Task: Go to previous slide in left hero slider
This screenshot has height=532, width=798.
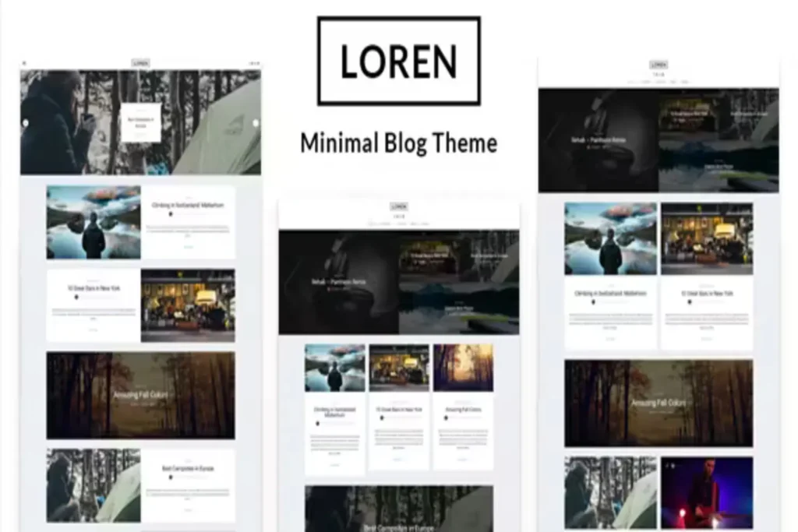Action: click(26, 122)
